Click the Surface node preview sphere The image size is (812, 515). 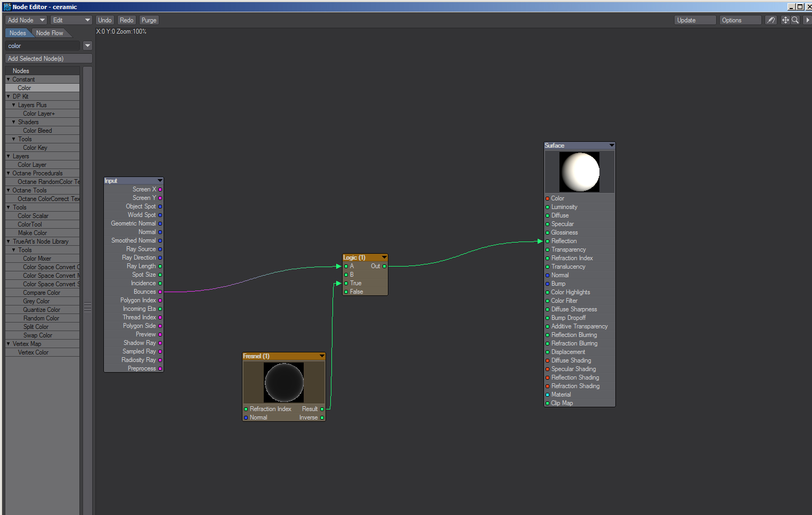click(x=579, y=172)
